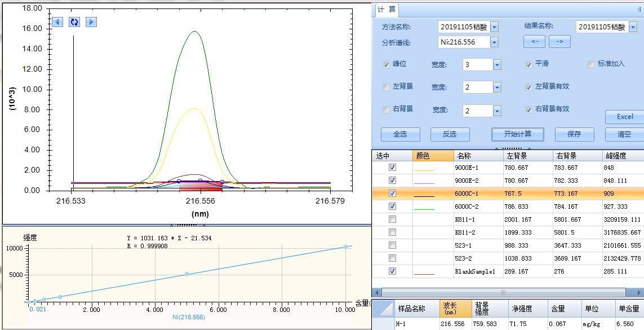This screenshot has height=330, width=644.
Task: Click the yellow color swatch for 9000E-1
Action: coord(424,168)
